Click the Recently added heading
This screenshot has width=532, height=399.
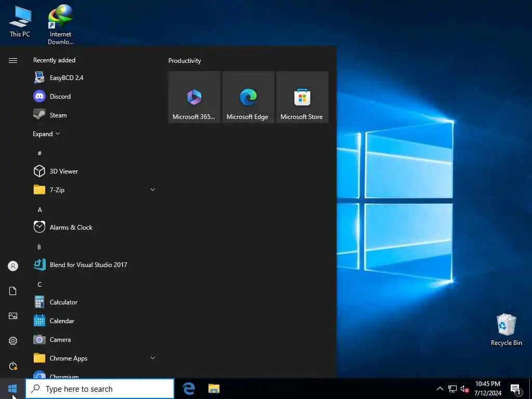coord(54,60)
